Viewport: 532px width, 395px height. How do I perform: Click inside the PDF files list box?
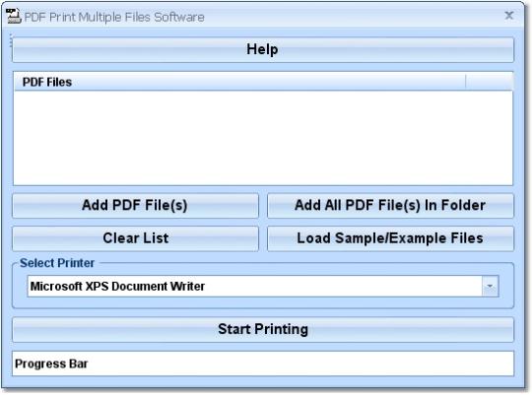263,138
